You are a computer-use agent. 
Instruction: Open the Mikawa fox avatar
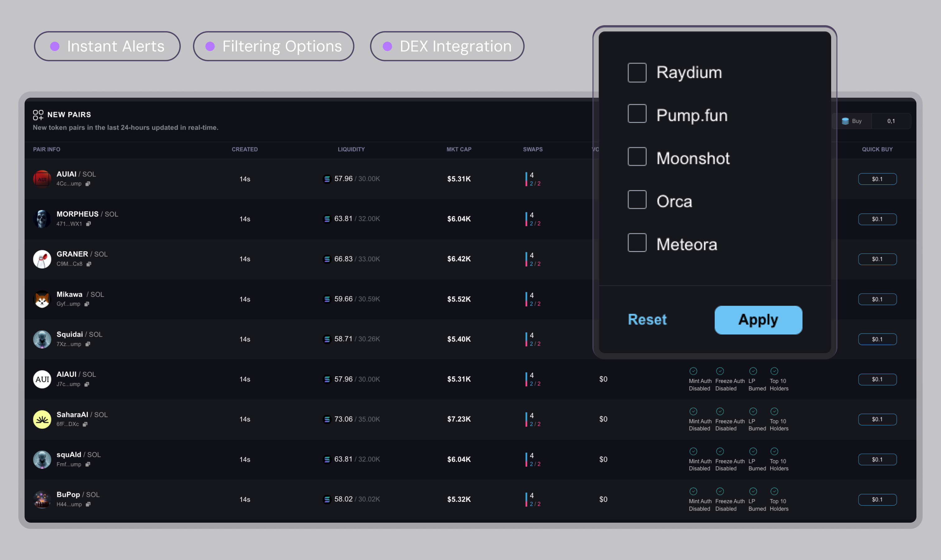[42, 299]
